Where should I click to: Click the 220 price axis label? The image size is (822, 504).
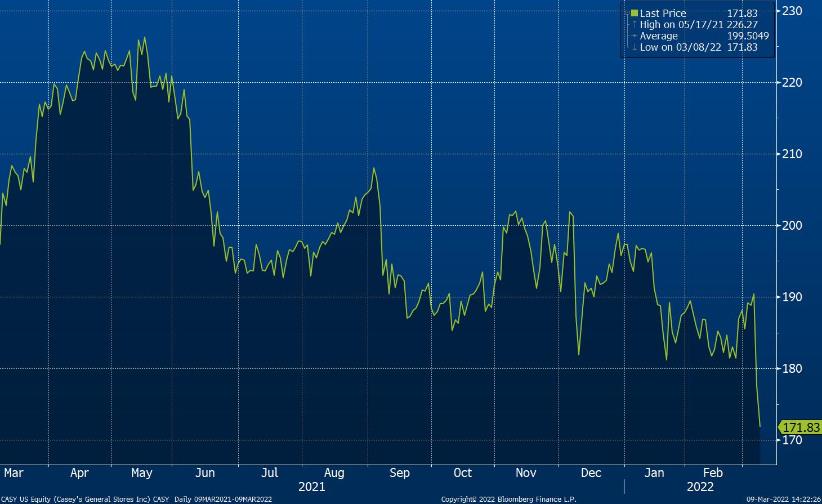click(792, 82)
